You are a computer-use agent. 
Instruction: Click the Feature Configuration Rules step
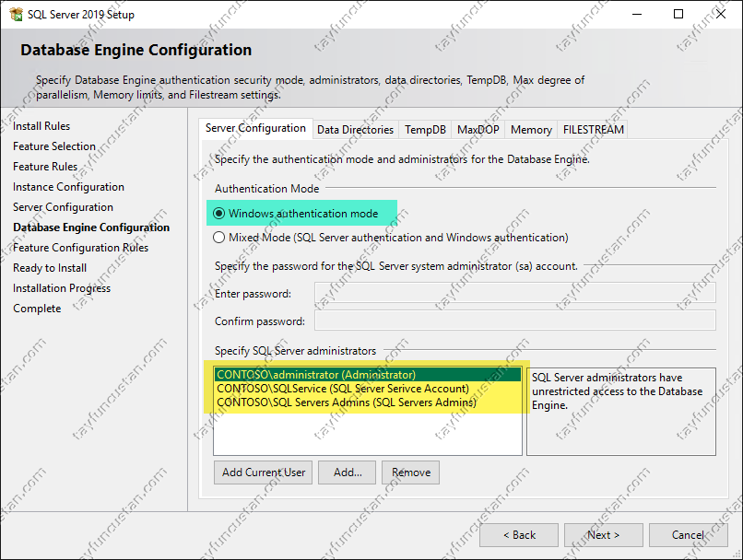80,248
